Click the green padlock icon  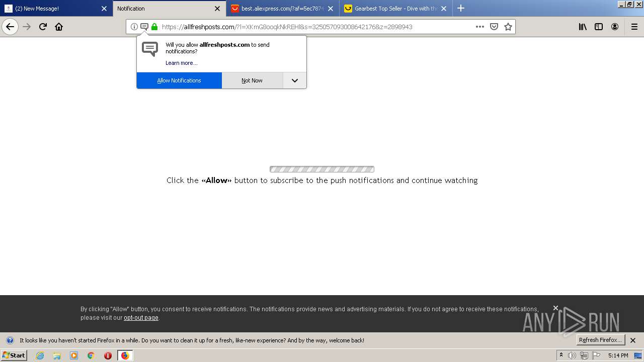(x=154, y=27)
